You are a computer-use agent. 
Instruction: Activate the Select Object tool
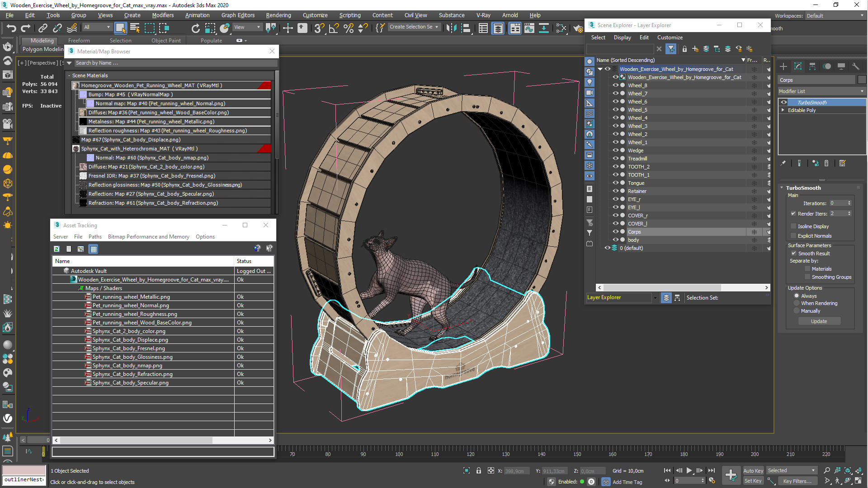click(120, 28)
